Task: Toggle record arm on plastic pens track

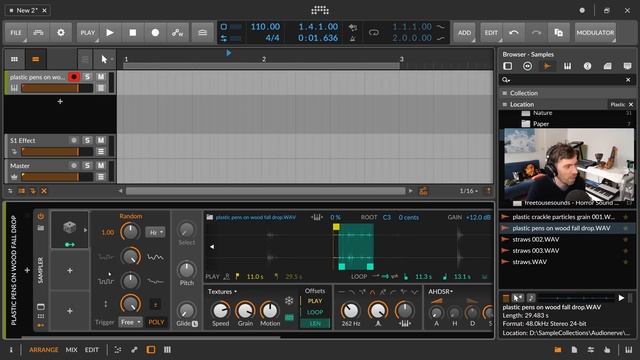Action: (74, 77)
